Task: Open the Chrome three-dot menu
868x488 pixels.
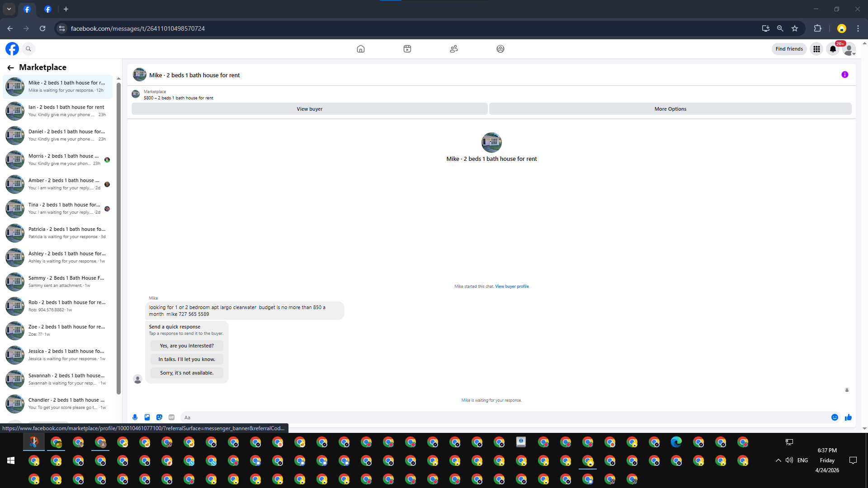Action: click(x=858, y=28)
